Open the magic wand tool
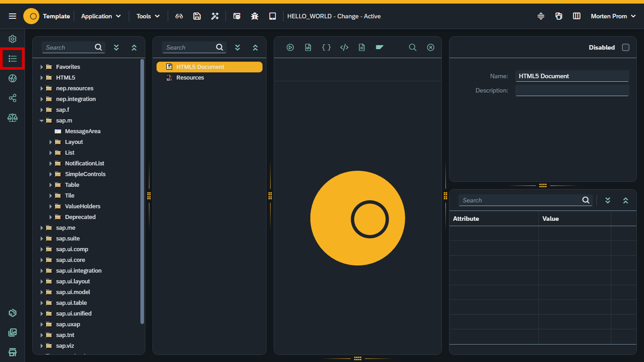The image size is (644, 362). tap(215, 16)
